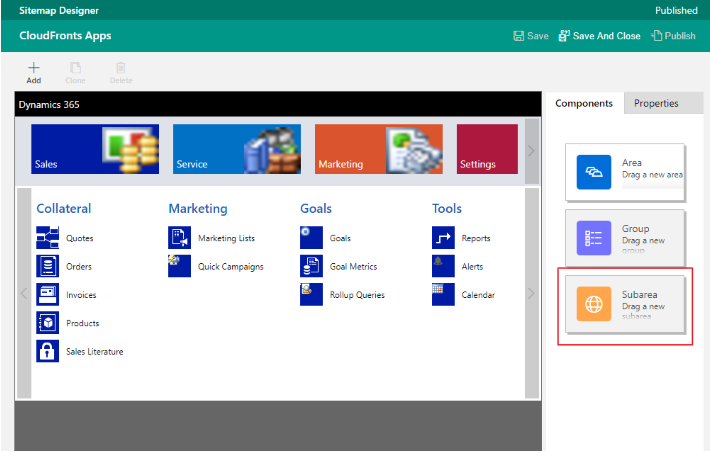710x459 pixels.
Task: Click the Quick Campaigns icon
Action: (179, 266)
